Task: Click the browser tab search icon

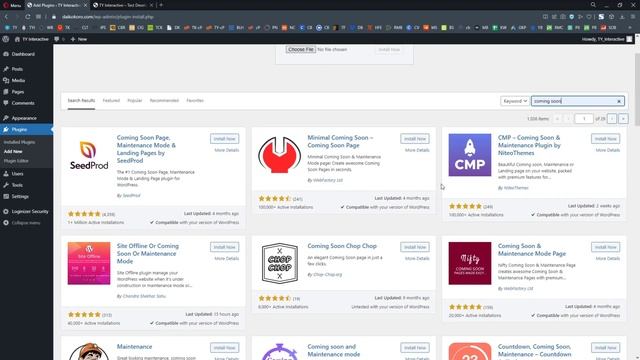Action: [x=593, y=5]
